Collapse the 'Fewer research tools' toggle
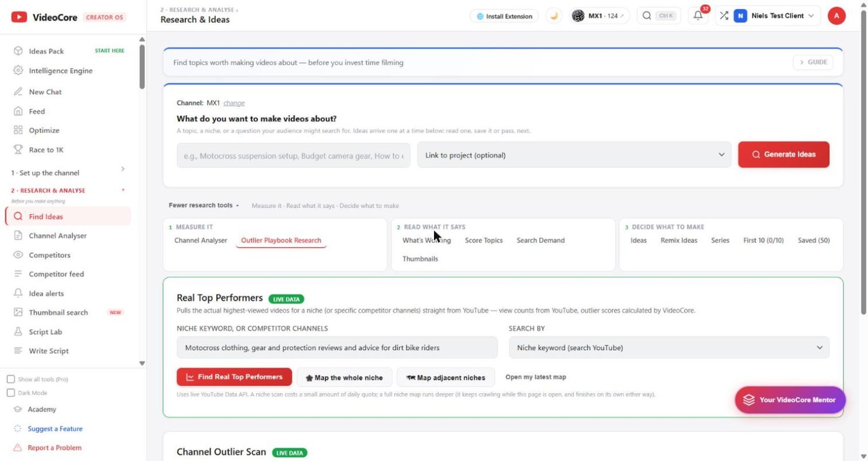868x461 pixels. tap(204, 205)
